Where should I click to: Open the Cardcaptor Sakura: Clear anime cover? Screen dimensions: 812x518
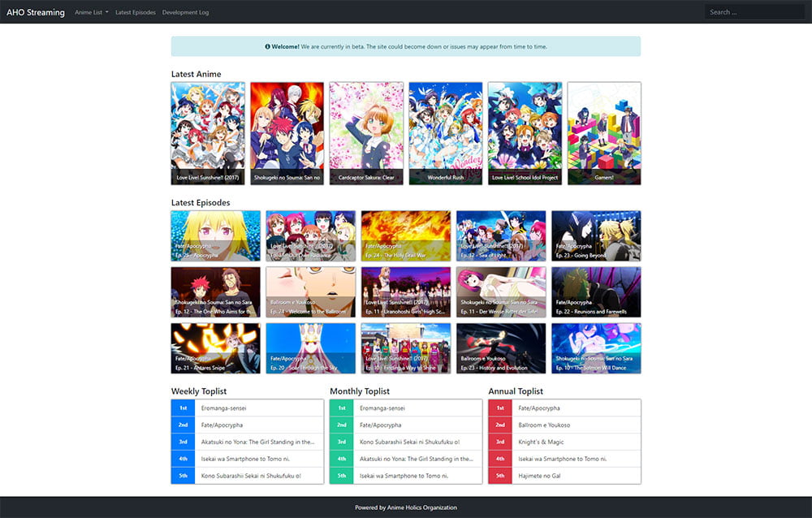pyautogui.click(x=366, y=133)
